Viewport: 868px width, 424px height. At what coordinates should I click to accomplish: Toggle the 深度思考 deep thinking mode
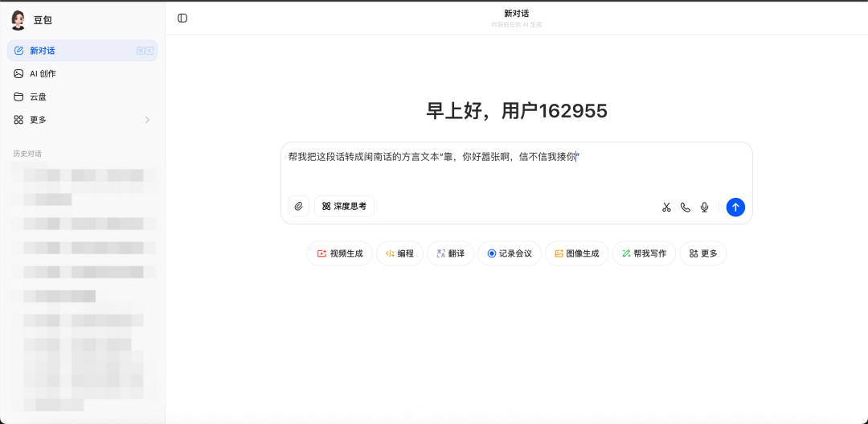tap(344, 206)
